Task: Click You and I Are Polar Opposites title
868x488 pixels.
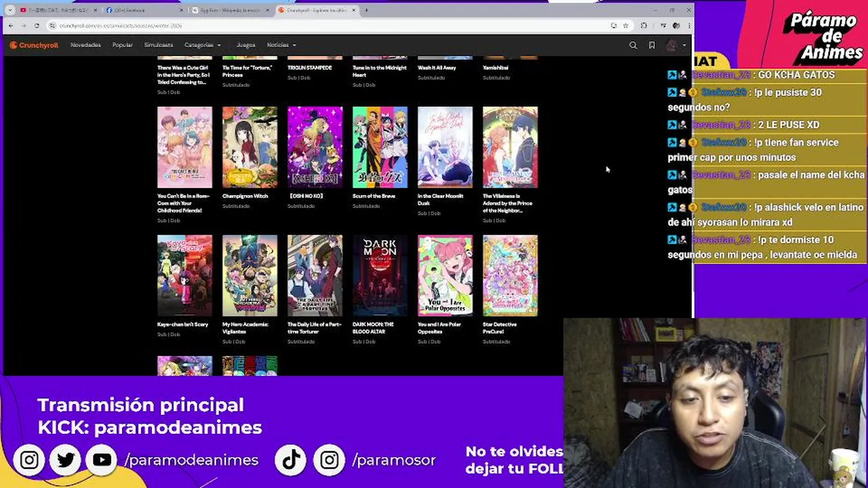Action: (439, 328)
